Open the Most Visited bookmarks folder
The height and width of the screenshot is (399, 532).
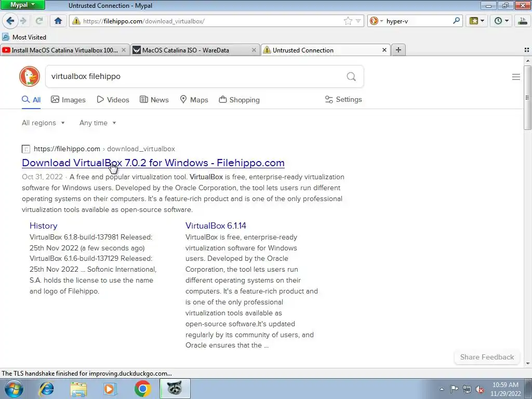(24, 37)
